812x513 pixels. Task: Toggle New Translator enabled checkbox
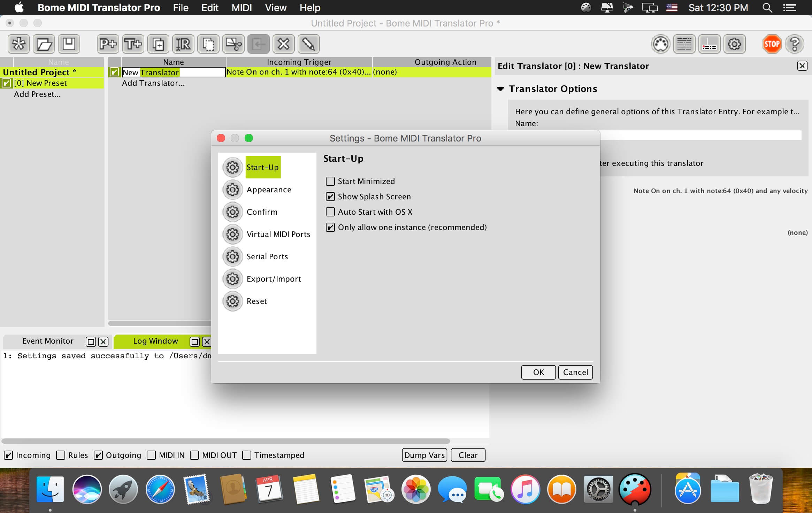(x=114, y=72)
